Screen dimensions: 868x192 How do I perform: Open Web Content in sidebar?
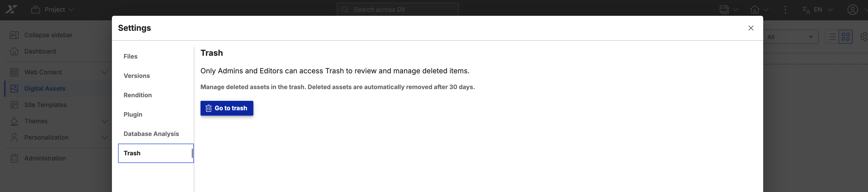[x=43, y=72]
